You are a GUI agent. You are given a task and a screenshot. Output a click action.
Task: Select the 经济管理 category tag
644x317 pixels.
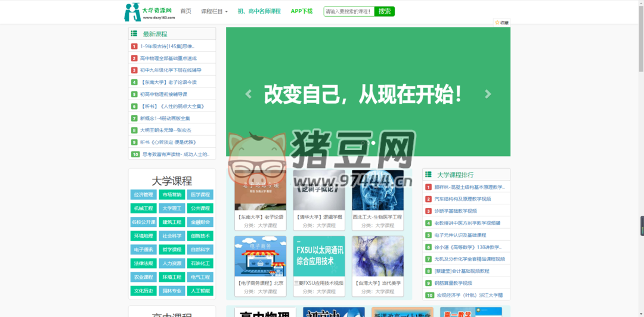[x=143, y=195]
